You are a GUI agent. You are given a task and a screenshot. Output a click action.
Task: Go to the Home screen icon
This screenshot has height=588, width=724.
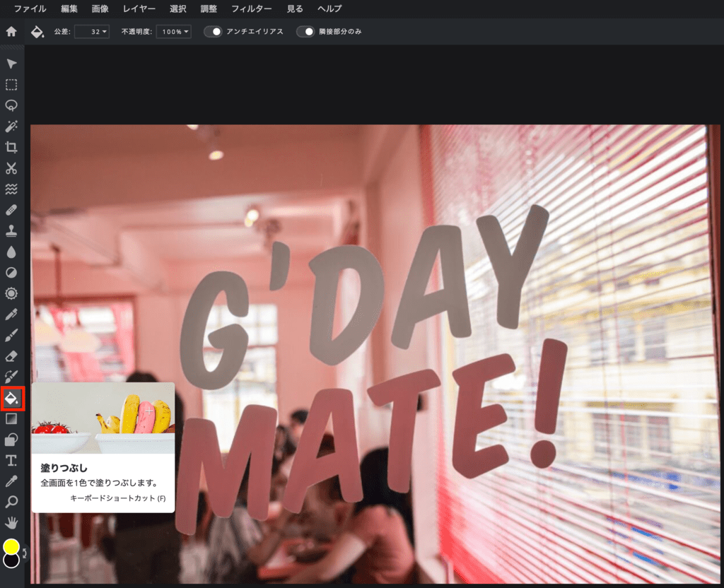[x=11, y=32]
